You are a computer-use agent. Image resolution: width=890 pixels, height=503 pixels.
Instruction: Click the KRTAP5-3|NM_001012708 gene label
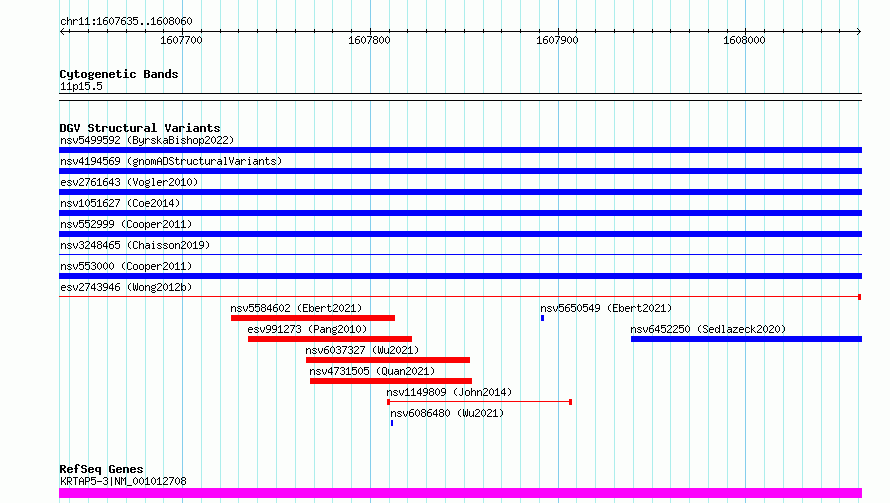(123, 481)
